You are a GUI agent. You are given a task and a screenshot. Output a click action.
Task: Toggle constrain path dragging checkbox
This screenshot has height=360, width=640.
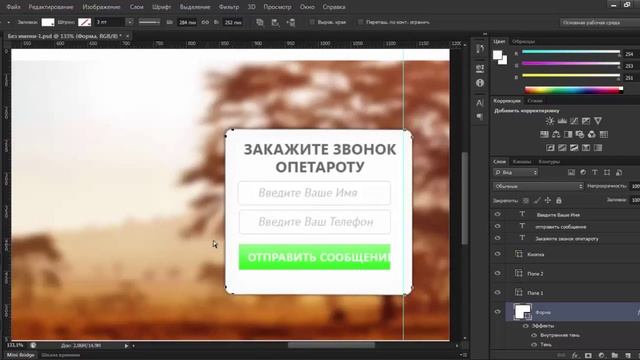point(360,22)
